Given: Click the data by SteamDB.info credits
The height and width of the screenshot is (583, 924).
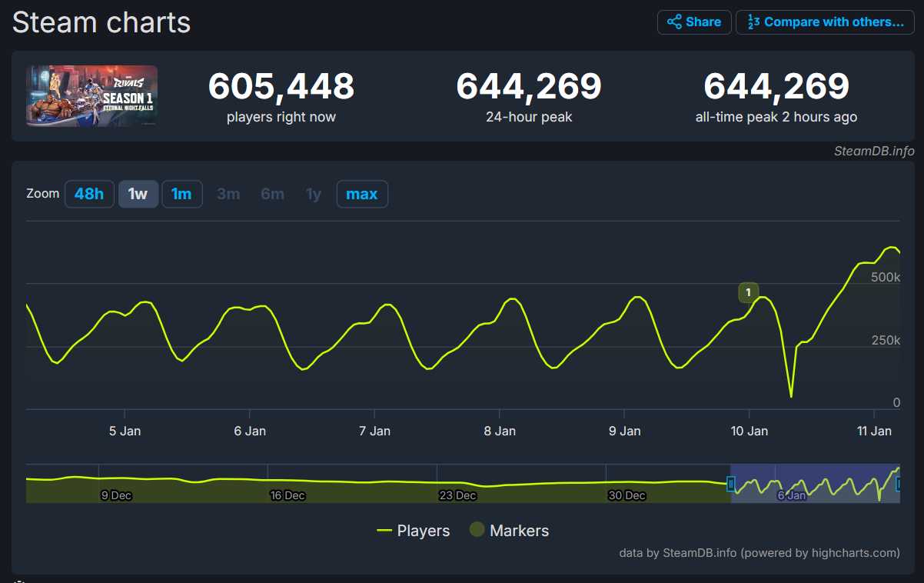Looking at the screenshot, I should pos(759,552).
